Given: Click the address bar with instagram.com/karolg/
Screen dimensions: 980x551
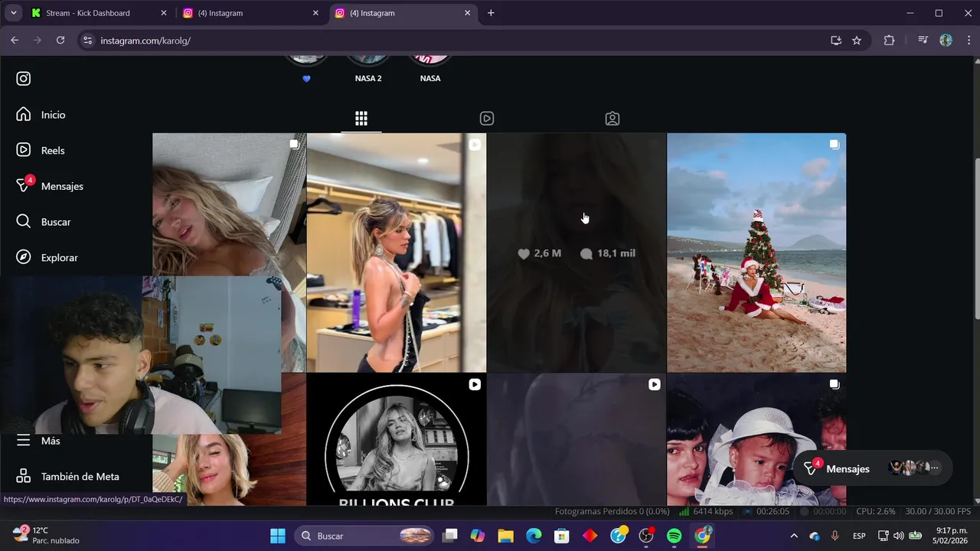Looking at the screenshot, I should (x=459, y=41).
